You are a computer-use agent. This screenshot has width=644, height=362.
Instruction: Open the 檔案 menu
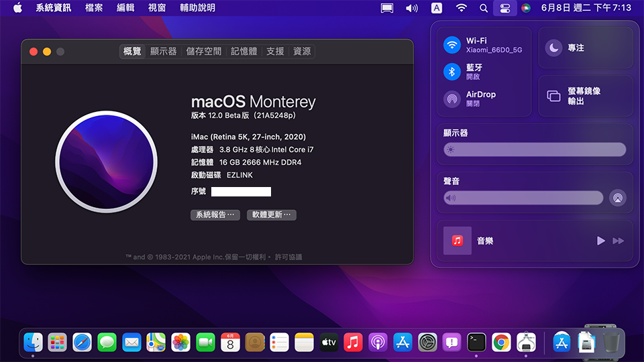(94, 8)
